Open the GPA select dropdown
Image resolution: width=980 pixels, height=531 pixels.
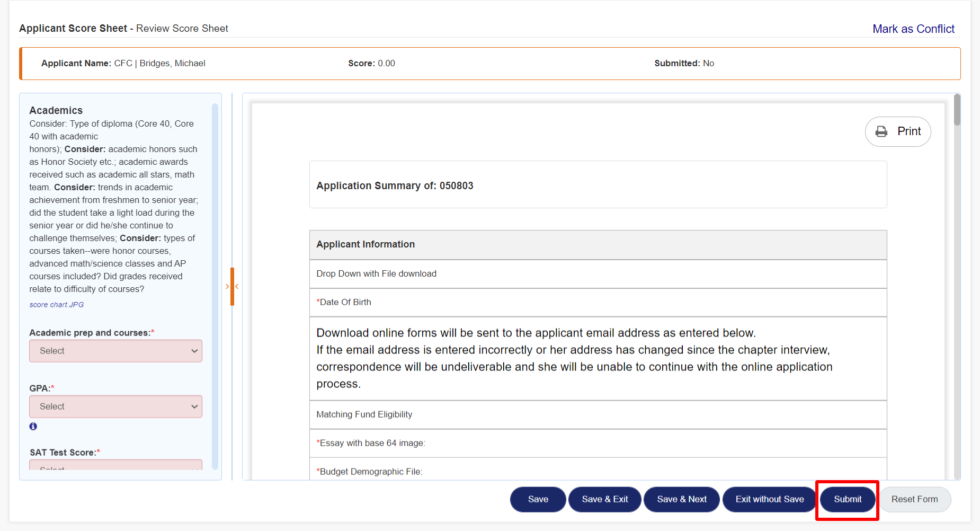(115, 406)
